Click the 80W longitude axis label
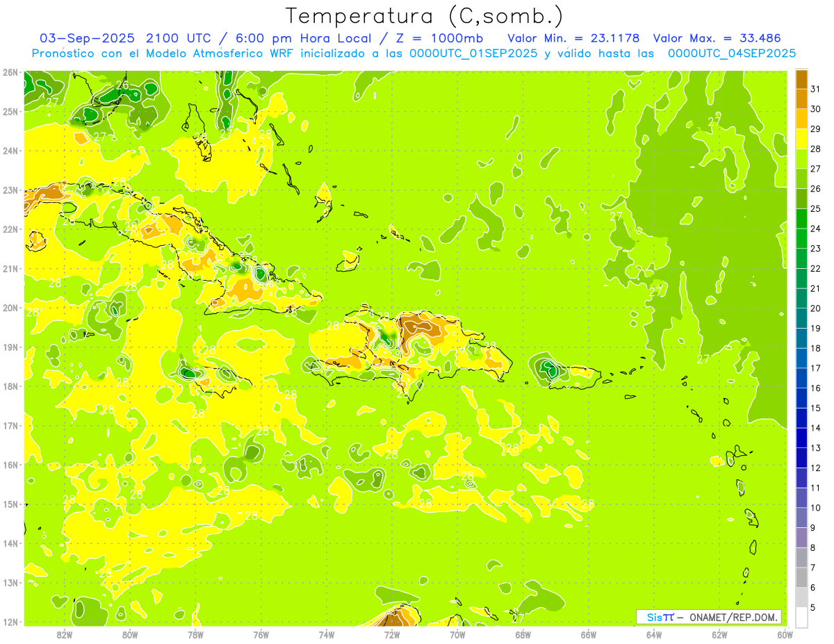Viewport: 834px width, 644px height. click(130, 634)
